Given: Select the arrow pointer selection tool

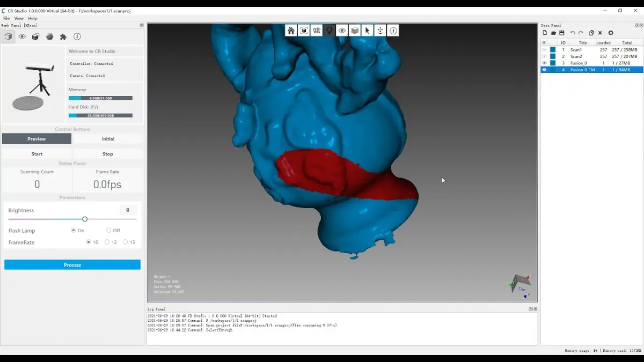Looking at the screenshot, I should (x=368, y=31).
